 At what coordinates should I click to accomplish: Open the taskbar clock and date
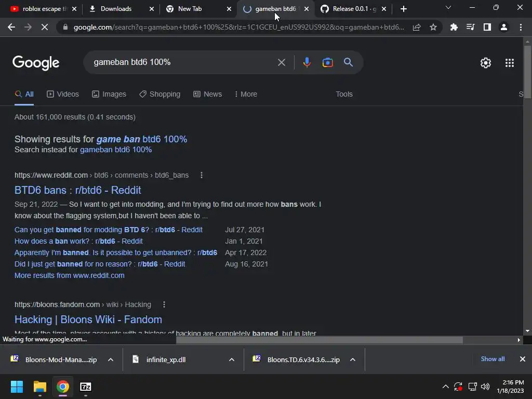[x=510, y=387]
